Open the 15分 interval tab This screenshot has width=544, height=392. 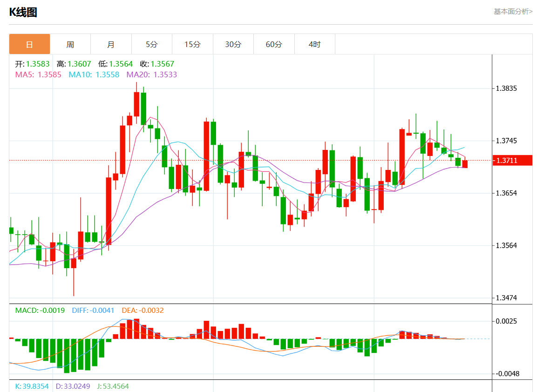(x=192, y=44)
